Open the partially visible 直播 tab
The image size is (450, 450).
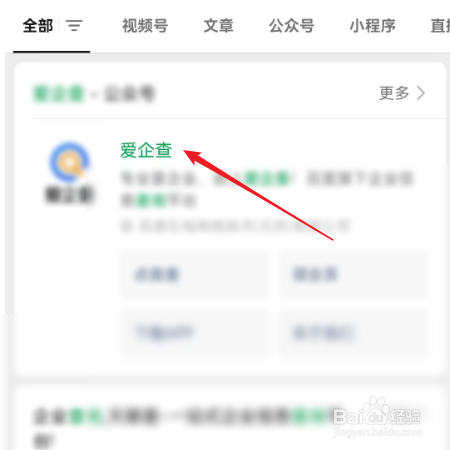[440, 26]
